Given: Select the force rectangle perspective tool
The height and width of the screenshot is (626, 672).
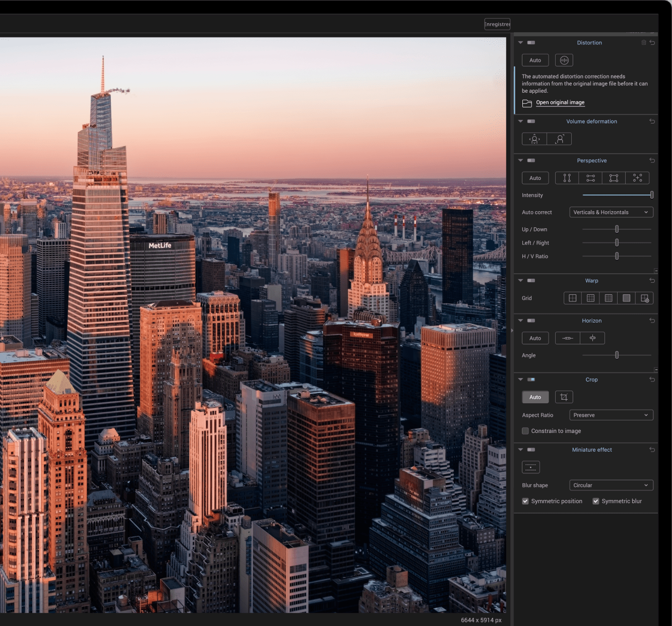Looking at the screenshot, I should (614, 178).
